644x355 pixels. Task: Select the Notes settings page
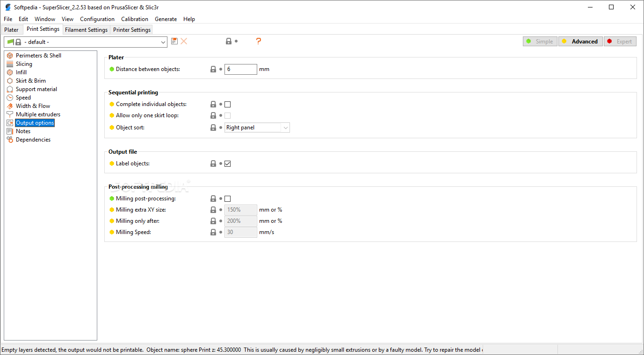[23, 131]
